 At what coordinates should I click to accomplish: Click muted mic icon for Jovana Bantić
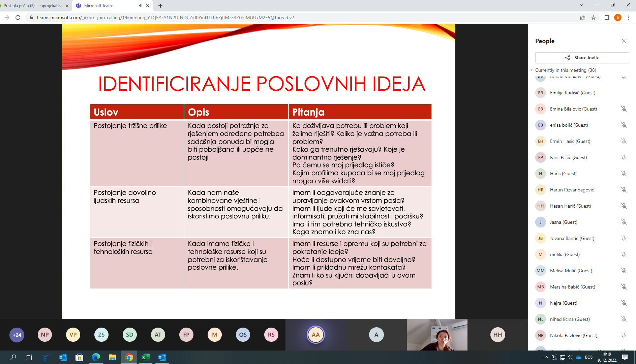624,238
